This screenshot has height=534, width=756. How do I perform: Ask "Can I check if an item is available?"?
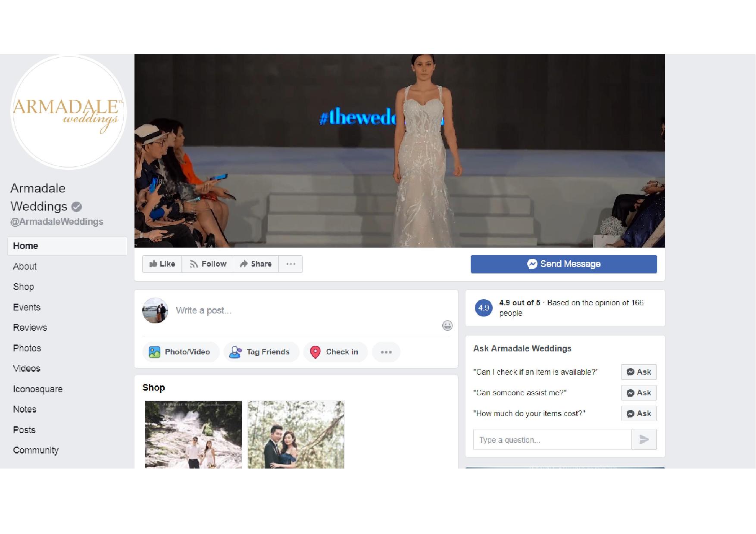[639, 372]
